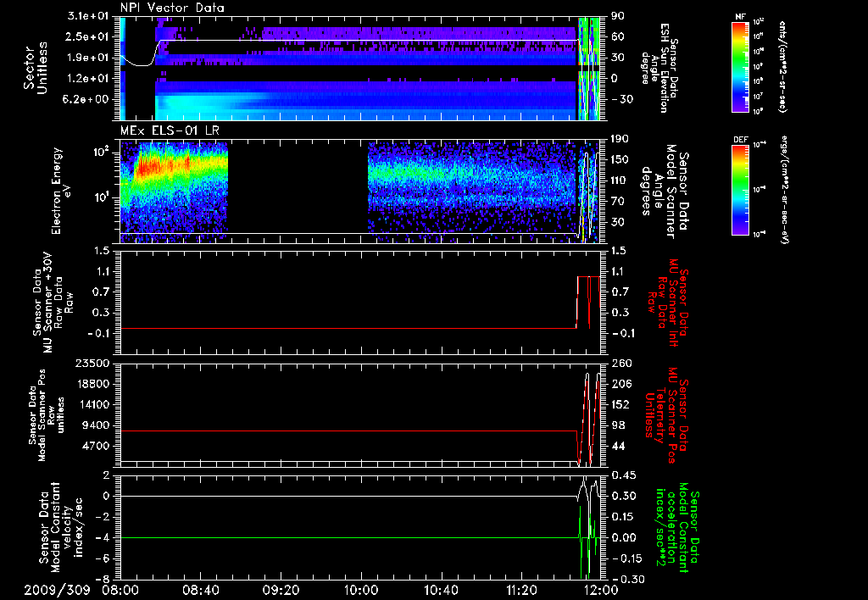The image size is (868, 600).
Task: Click the 'NPI Vector Data' panel title
Action: 172,8
